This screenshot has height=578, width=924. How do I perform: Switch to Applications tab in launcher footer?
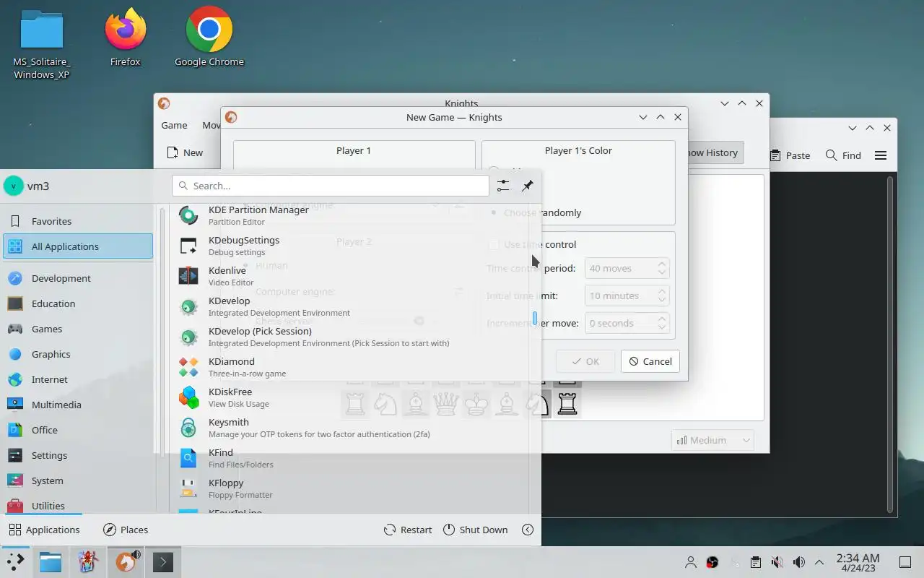(x=44, y=530)
